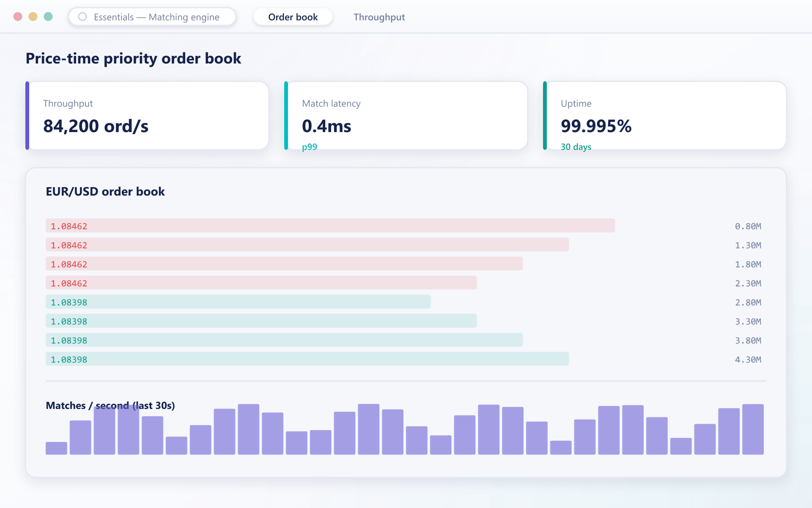Select the Order book tab
The height and width of the screenshot is (508, 812).
(x=293, y=17)
